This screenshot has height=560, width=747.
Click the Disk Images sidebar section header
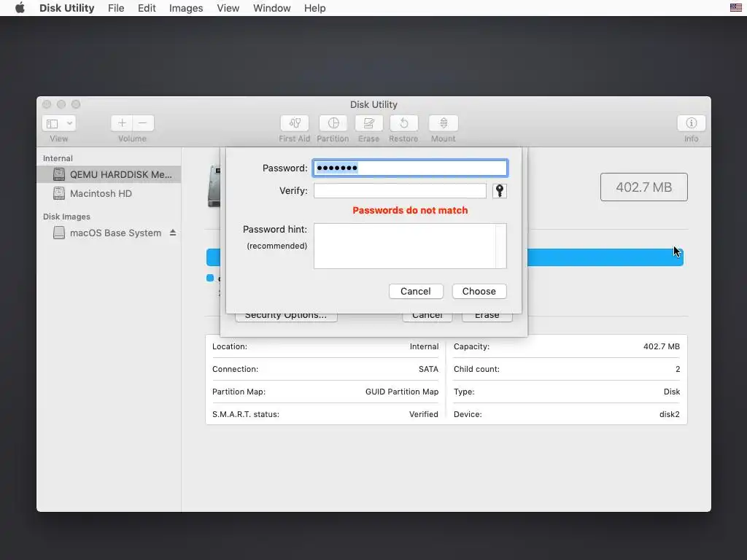tap(66, 217)
